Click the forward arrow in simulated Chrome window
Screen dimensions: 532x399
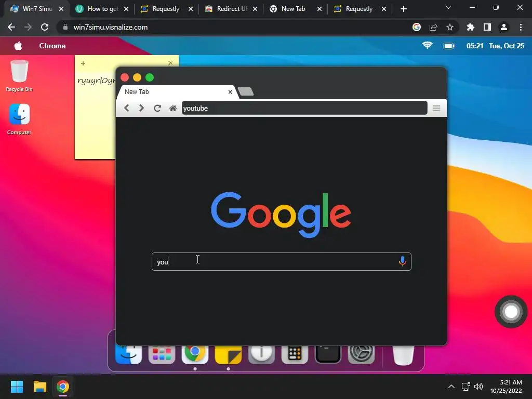pos(141,108)
